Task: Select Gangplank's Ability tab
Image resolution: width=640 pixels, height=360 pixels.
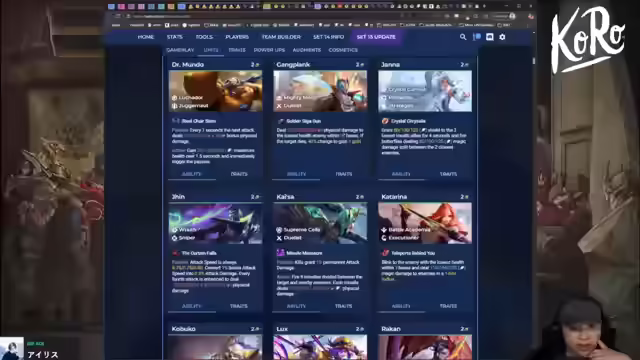Action: tap(296, 174)
